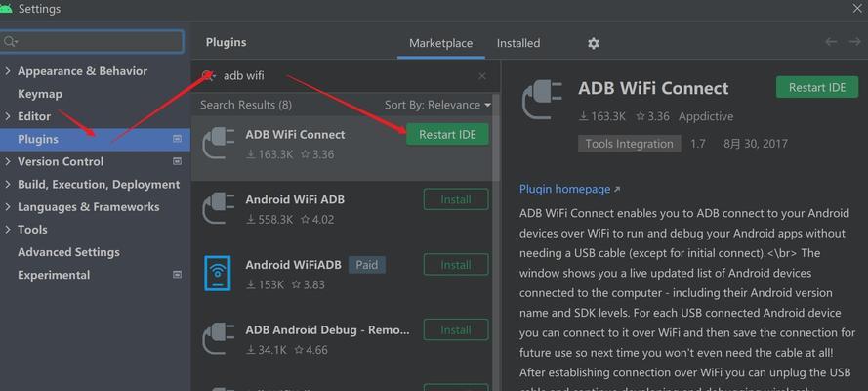Expand Languages & Frameworks section
The width and height of the screenshot is (868, 391).
[7, 207]
